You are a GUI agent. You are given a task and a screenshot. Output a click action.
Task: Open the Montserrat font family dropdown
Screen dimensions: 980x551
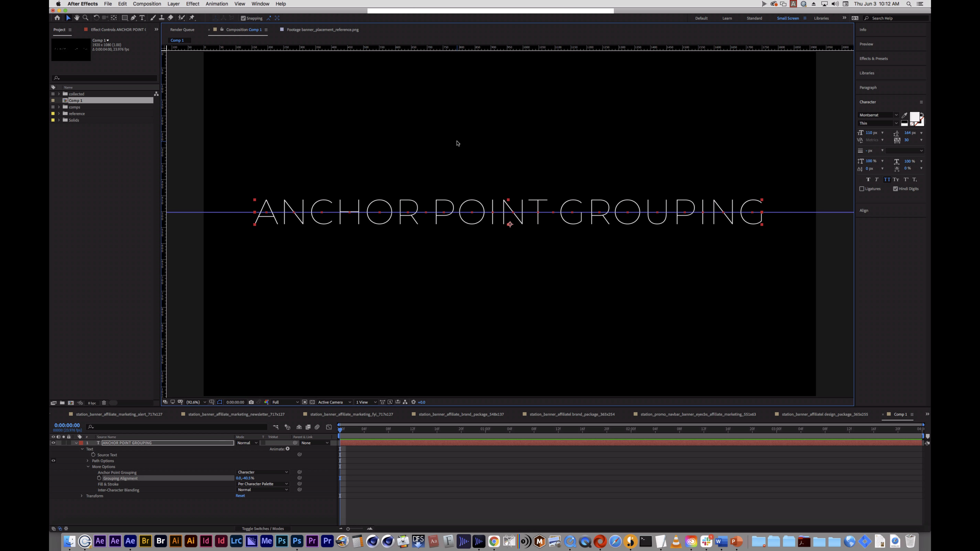[x=878, y=115]
